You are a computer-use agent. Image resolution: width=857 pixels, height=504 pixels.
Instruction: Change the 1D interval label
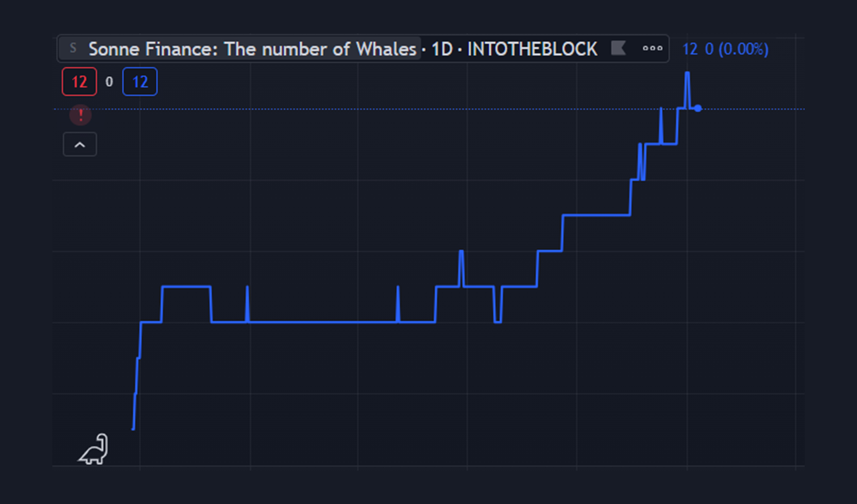(x=442, y=49)
